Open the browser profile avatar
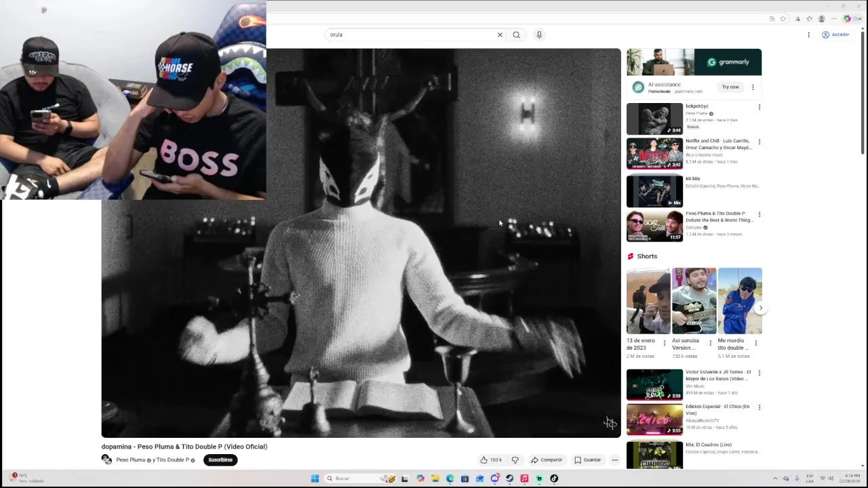868x488 pixels. [822, 19]
